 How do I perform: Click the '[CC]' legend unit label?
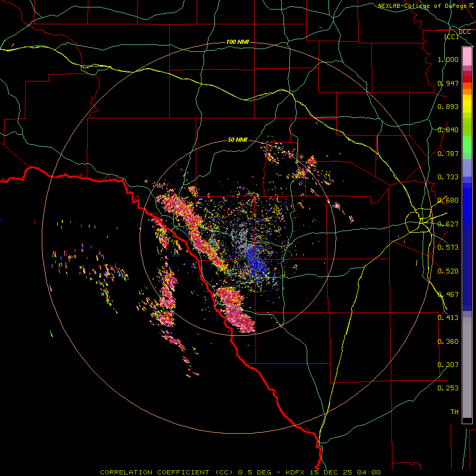pos(452,36)
